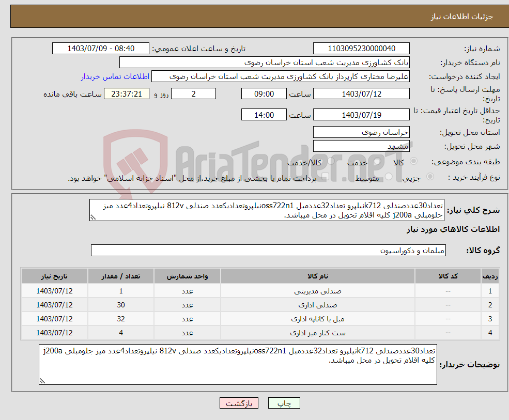Screen dimensions: 509x420
Task: Click the resize handle of buyer notes area
Action: [42, 381]
